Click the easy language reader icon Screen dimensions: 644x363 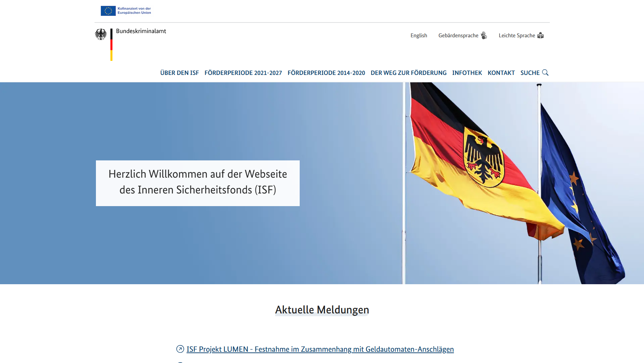540,35
